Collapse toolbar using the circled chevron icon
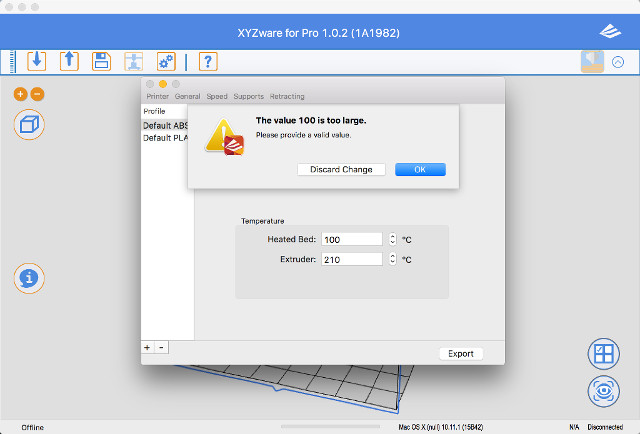 tap(618, 62)
